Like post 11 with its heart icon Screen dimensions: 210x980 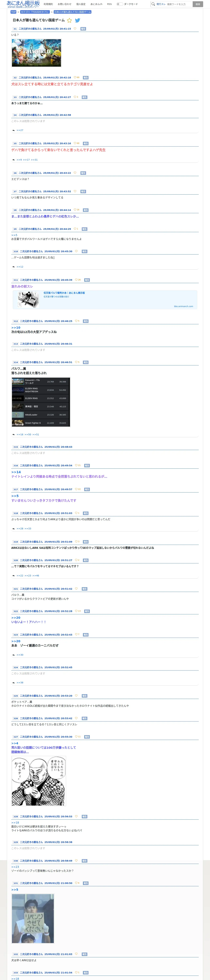pyautogui.click(x=76, y=280)
